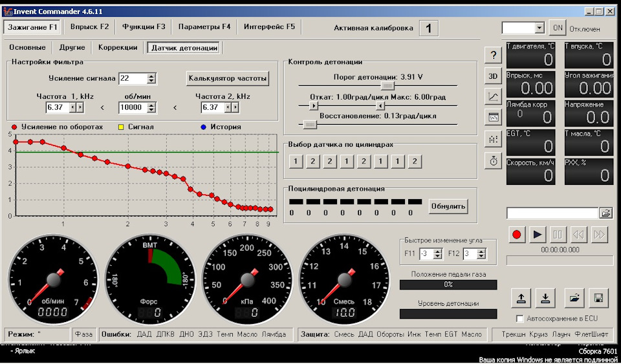Open the 3D view icon

coord(494,76)
